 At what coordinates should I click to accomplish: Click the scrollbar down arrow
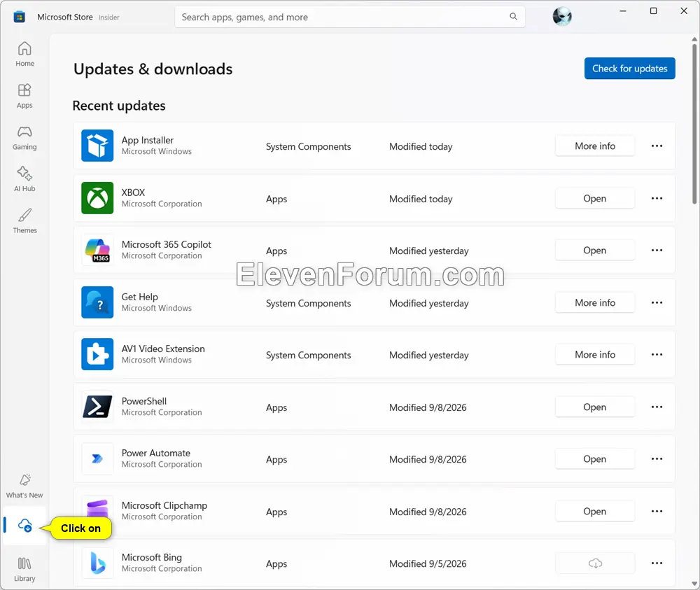click(694, 583)
